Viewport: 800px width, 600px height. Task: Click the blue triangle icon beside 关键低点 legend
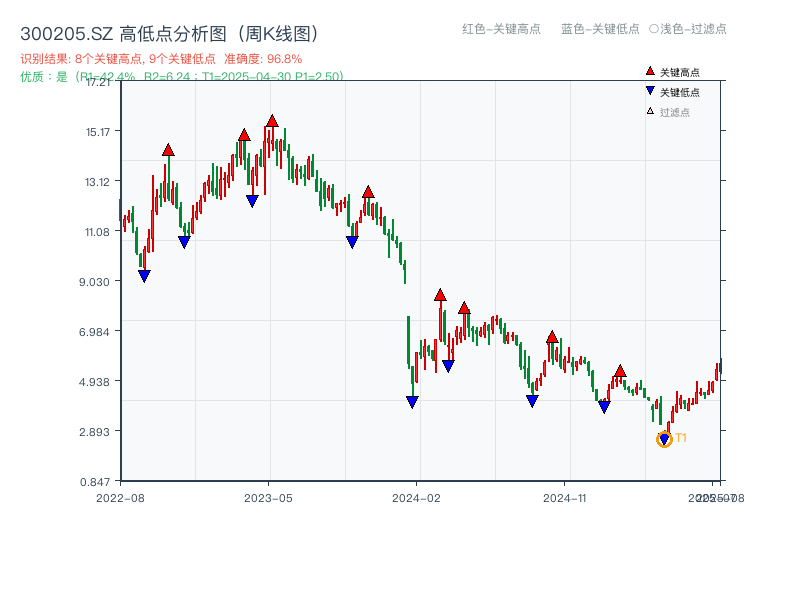coord(650,92)
